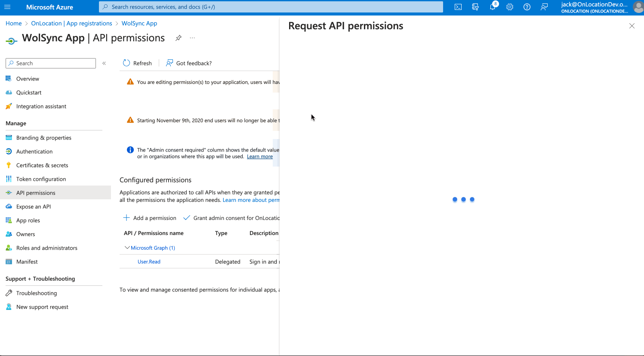
Task: Collapse the sidebar with double chevron
Action: [x=104, y=63]
